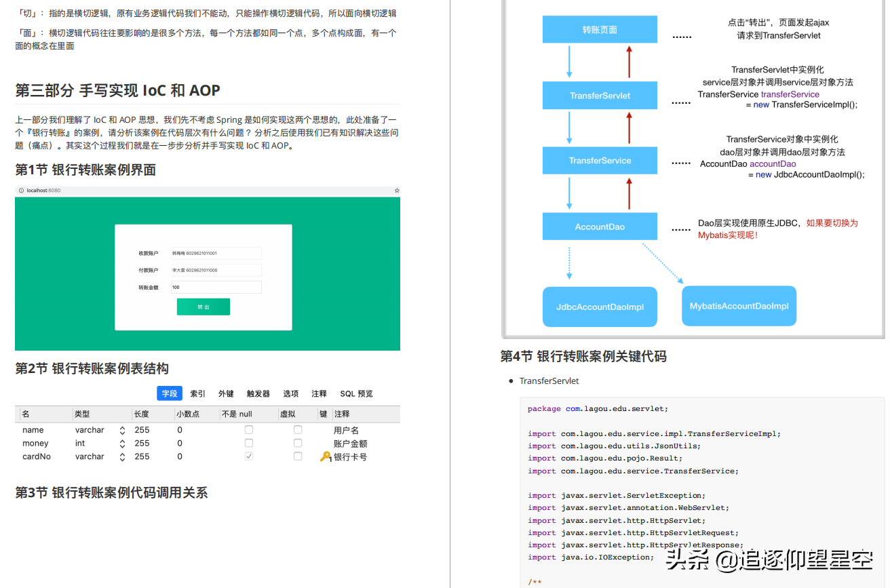The width and height of the screenshot is (890, 588).
Task: Click the 账户金额 comment cell
Action: click(x=350, y=444)
